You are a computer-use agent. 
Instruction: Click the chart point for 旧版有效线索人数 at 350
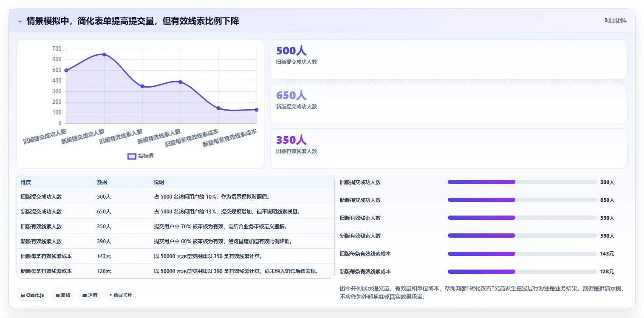(x=142, y=86)
